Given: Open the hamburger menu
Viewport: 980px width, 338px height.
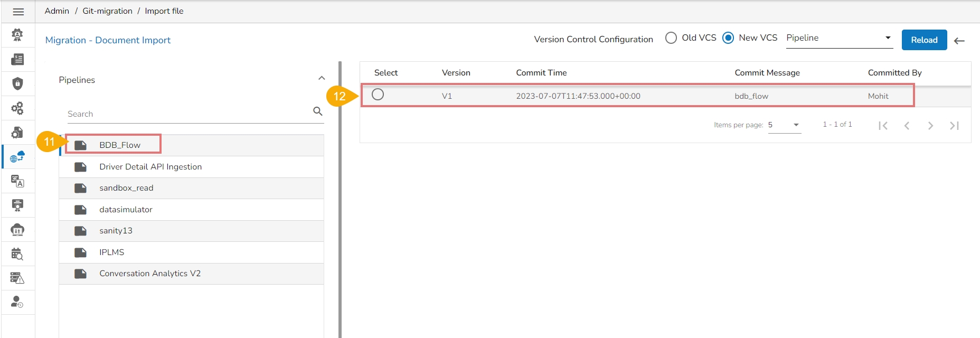Looking at the screenshot, I should tap(18, 12).
